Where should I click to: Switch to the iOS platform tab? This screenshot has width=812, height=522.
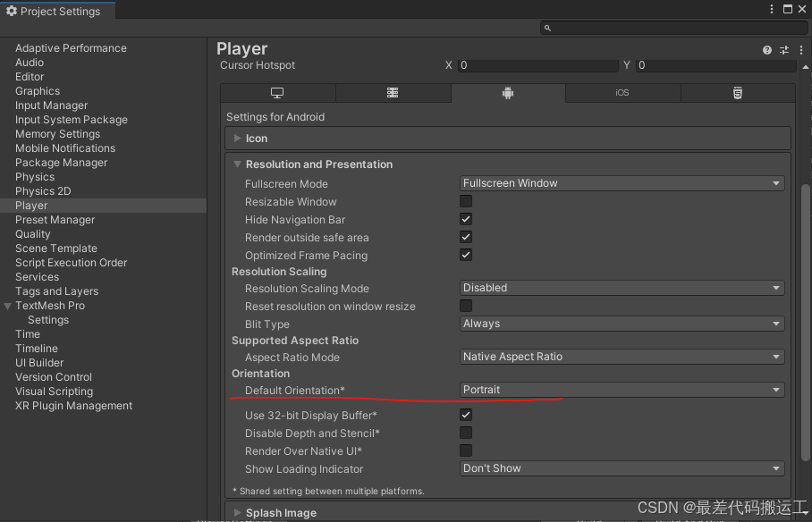622,93
